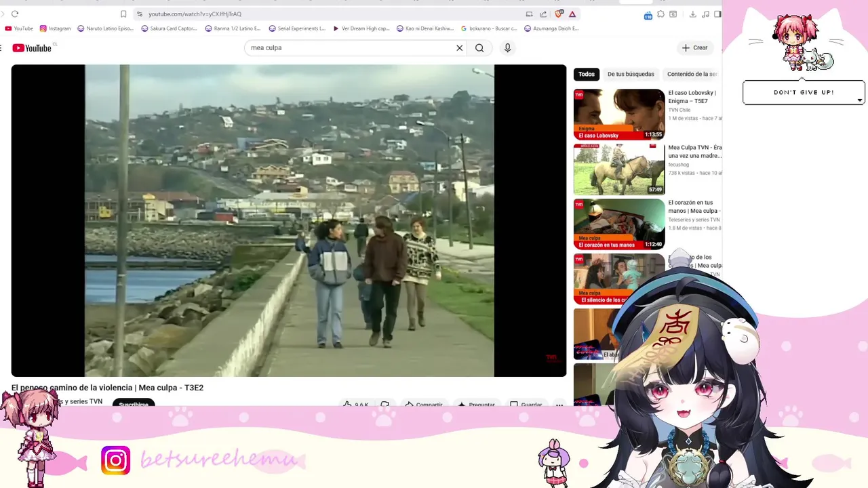Screen dimensions: 868x488
Task: Click title El caso Lobovsky | Enigma – T5E7
Action: coord(692,97)
